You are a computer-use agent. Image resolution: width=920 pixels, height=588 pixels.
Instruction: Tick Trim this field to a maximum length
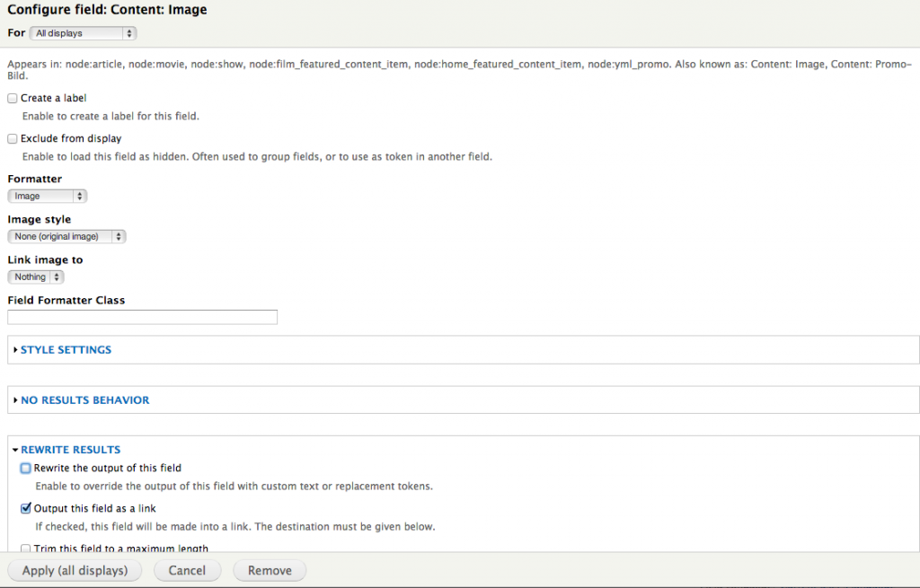(26, 549)
